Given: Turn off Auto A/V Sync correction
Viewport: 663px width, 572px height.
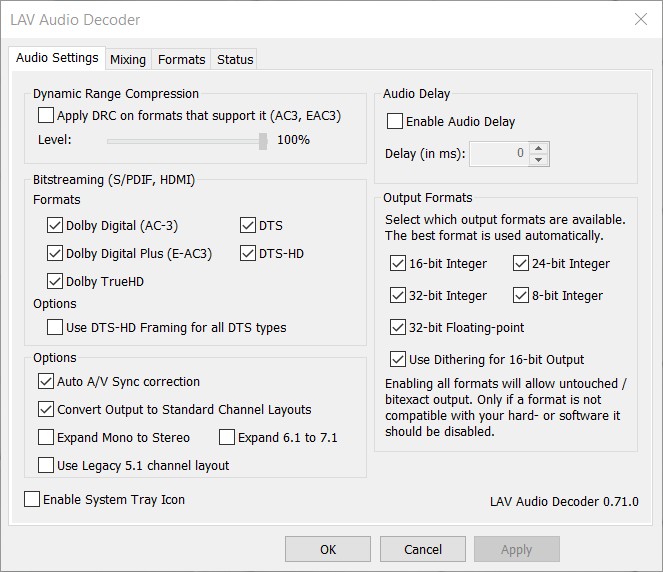Looking at the screenshot, I should point(46,382).
